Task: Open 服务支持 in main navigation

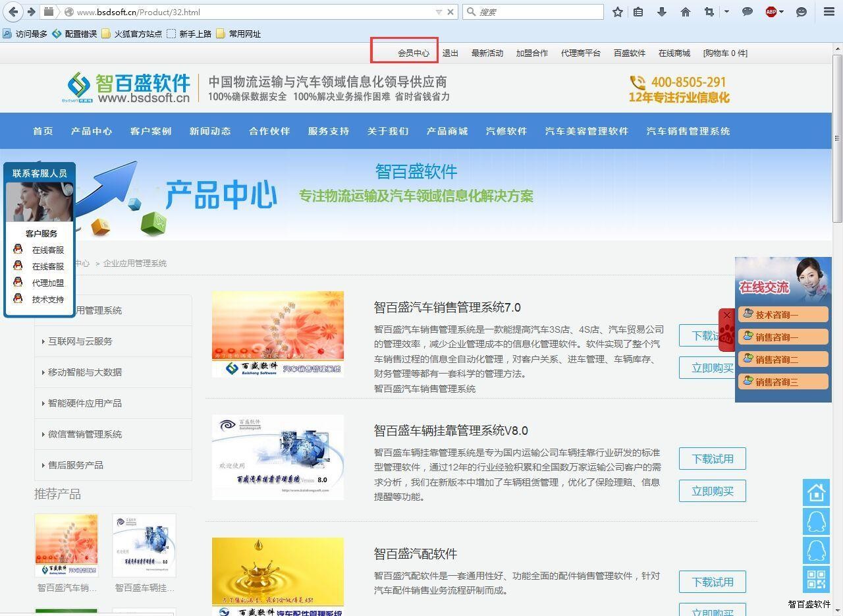Action: pyautogui.click(x=329, y=131)
